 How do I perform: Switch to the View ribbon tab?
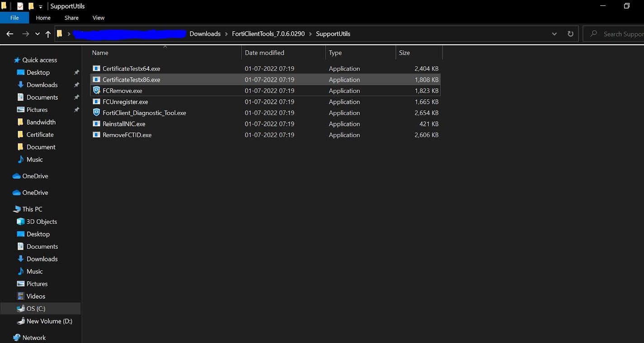(99, 18)
